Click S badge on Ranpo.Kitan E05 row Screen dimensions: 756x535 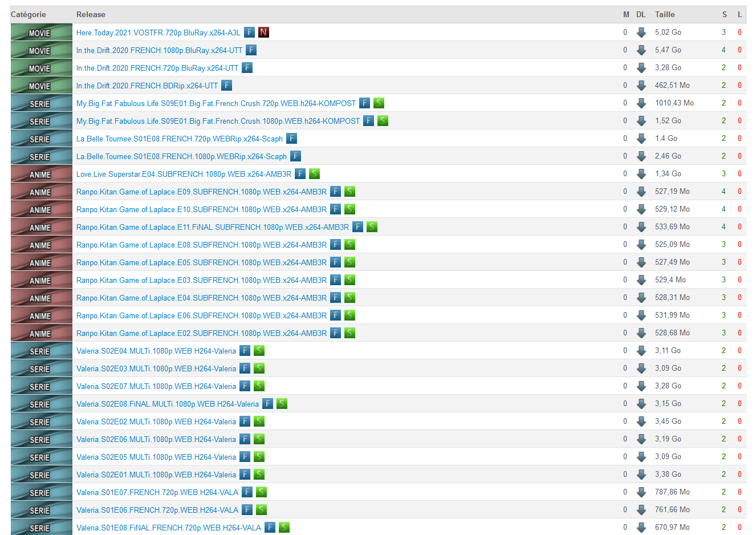click(349, 262)
